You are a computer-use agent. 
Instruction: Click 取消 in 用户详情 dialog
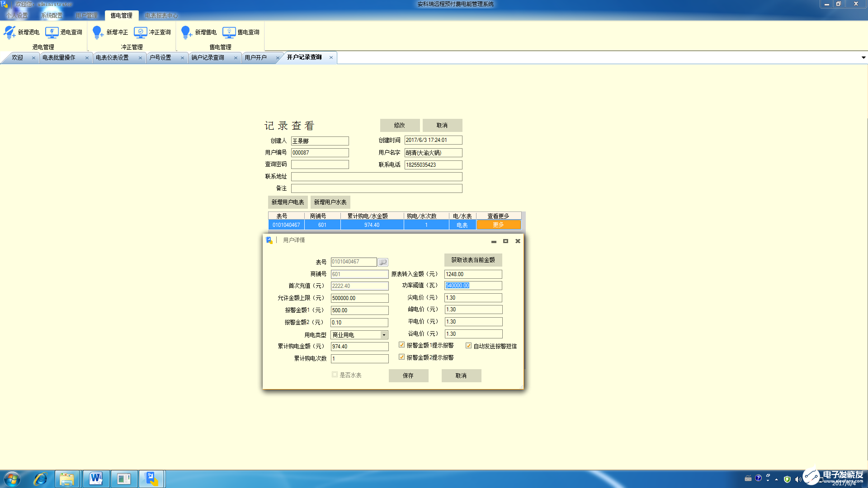(461, 375)
